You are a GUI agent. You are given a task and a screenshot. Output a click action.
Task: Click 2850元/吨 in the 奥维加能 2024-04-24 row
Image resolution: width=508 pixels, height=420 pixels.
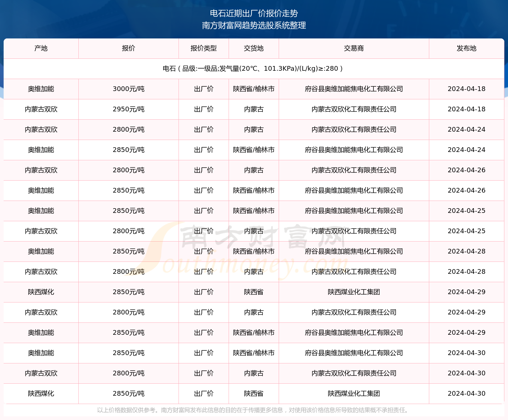coord(128,150)
